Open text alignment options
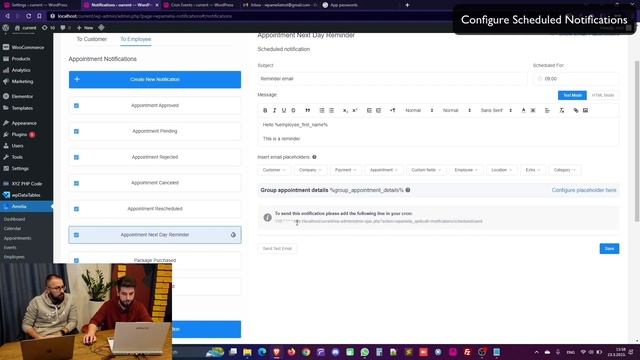 click(547, 110)
